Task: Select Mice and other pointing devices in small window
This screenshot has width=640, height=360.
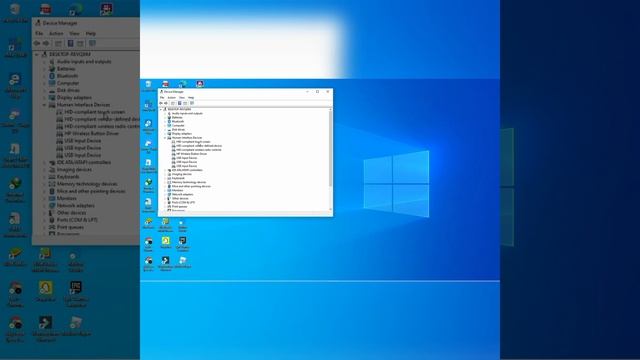Action: [x=191, y=186]
